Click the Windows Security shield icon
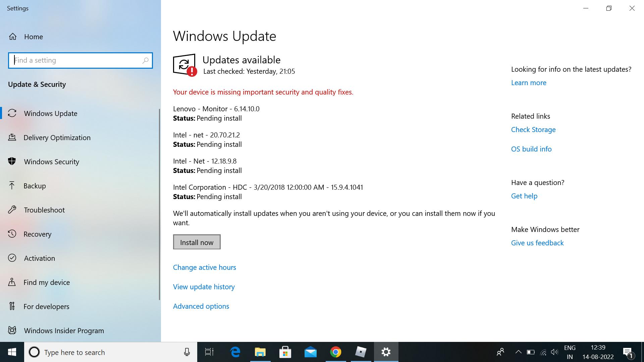 coord(12,162)
